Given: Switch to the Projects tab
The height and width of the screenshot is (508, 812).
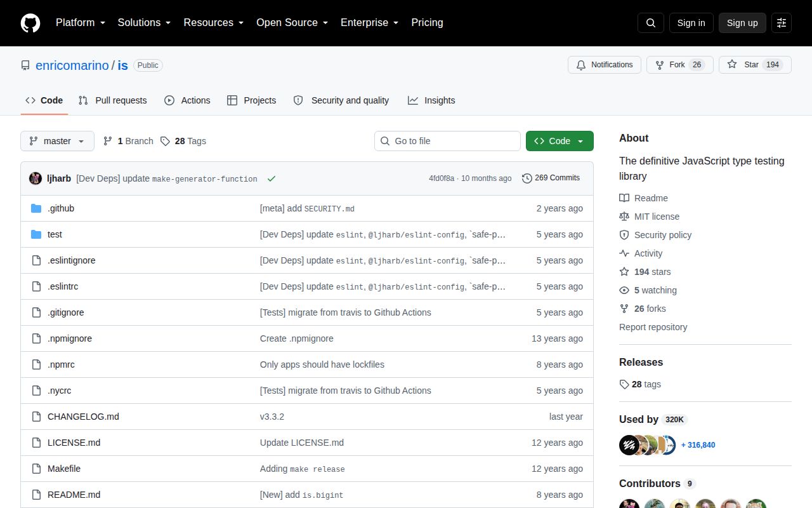Looking at the screenshot, I should 252,100.
